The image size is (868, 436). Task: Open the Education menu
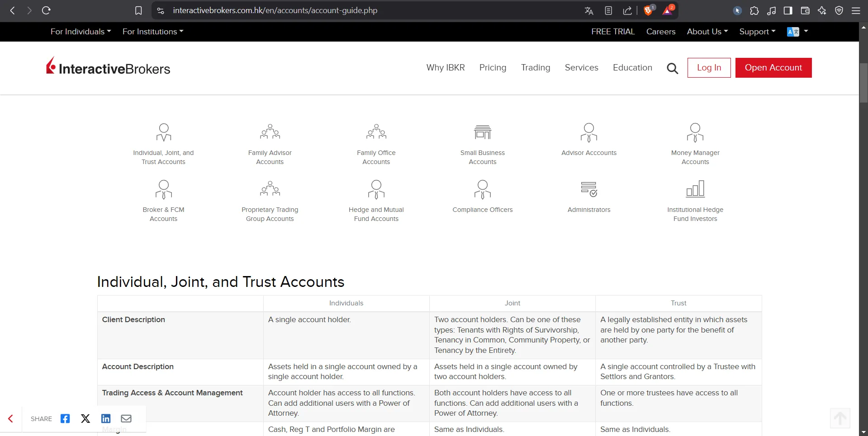(632, 67)
